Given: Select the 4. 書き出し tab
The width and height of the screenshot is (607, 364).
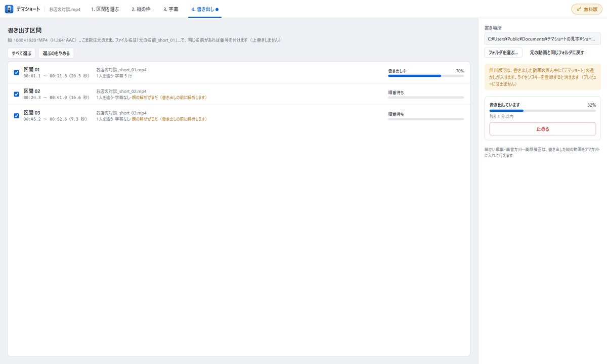Looking at the screenshot, I should 205,9.
